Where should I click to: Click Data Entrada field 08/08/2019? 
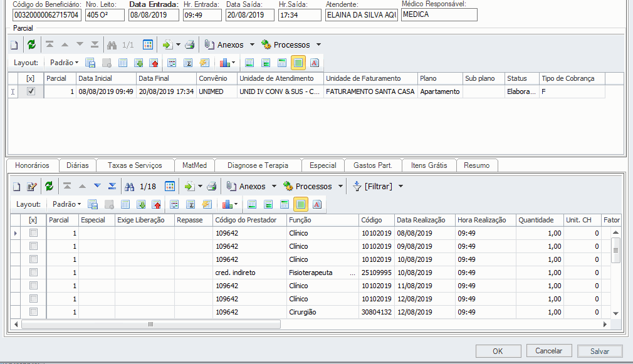pos(154,15)
